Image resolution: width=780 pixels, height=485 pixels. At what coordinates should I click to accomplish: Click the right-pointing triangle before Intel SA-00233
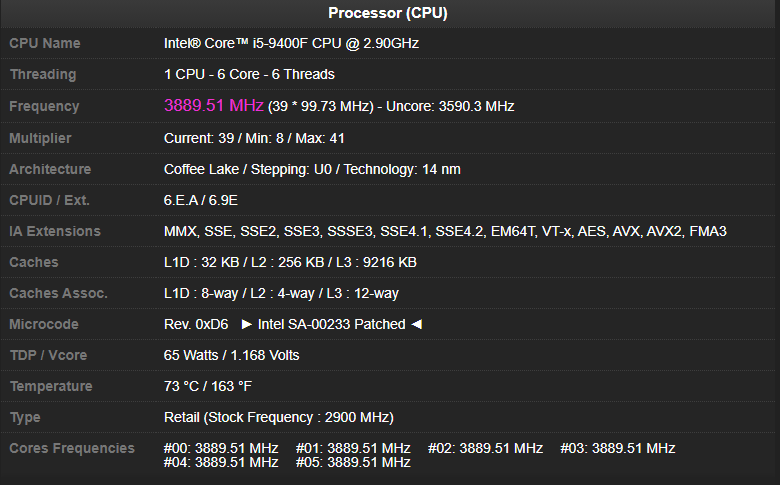(247, 324)
